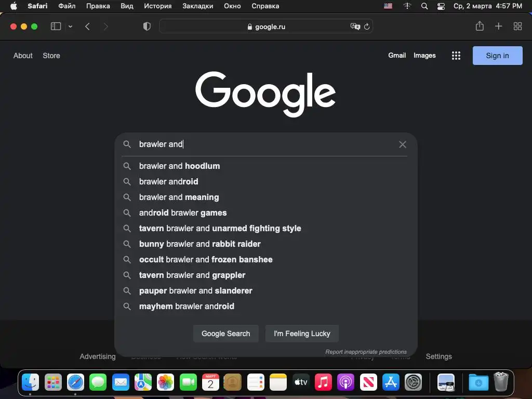Open Control Center icon
The width and height of the screenshot is (532, 399).
pyautogui.click(x=441, y=6)
